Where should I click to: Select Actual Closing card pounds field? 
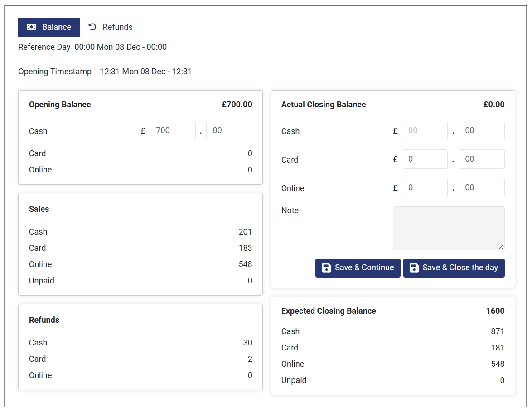(425, 159)
